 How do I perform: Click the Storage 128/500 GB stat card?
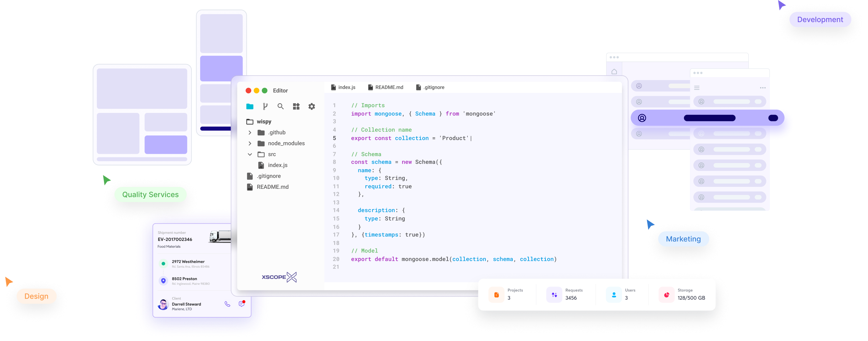pos(682,294)
